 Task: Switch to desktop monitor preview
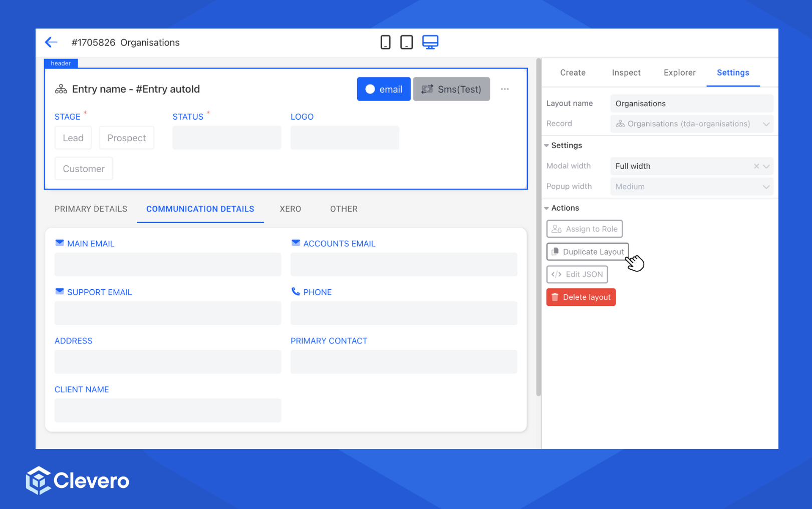pyautogui.click(x=430, y=43)
